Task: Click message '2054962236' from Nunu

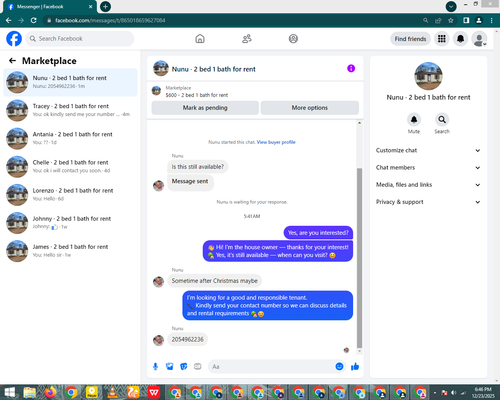Action: click(187, 339)
